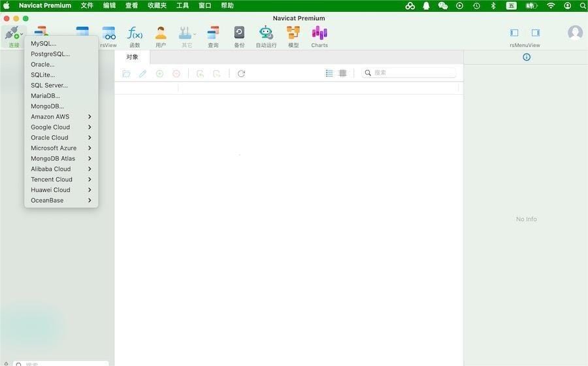588x366 pixels.
Task: Switch to list view mode
Action: pos(329,73)
